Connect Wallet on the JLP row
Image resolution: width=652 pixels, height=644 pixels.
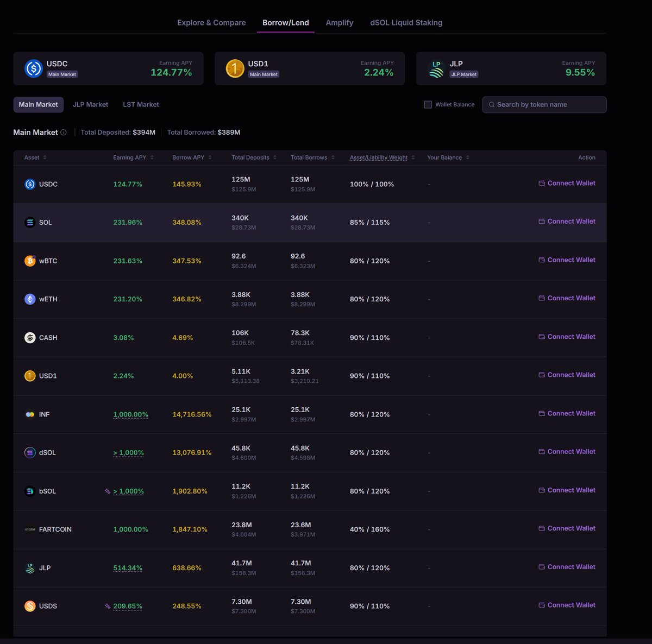567,567
